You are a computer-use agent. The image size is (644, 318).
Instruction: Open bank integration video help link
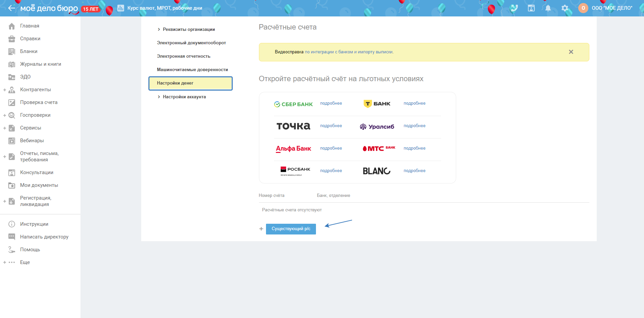click(349, 52)
